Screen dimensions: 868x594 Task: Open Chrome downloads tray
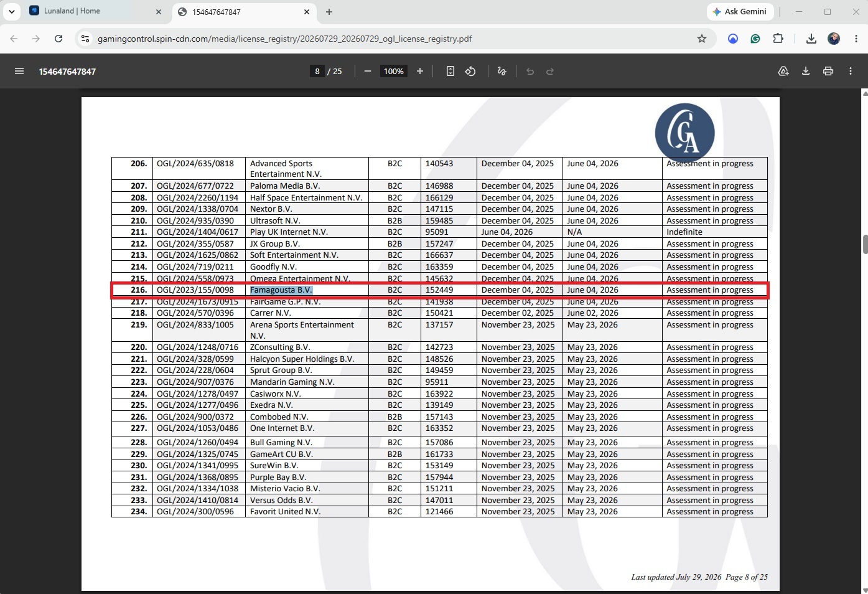(x=811, y=39)
